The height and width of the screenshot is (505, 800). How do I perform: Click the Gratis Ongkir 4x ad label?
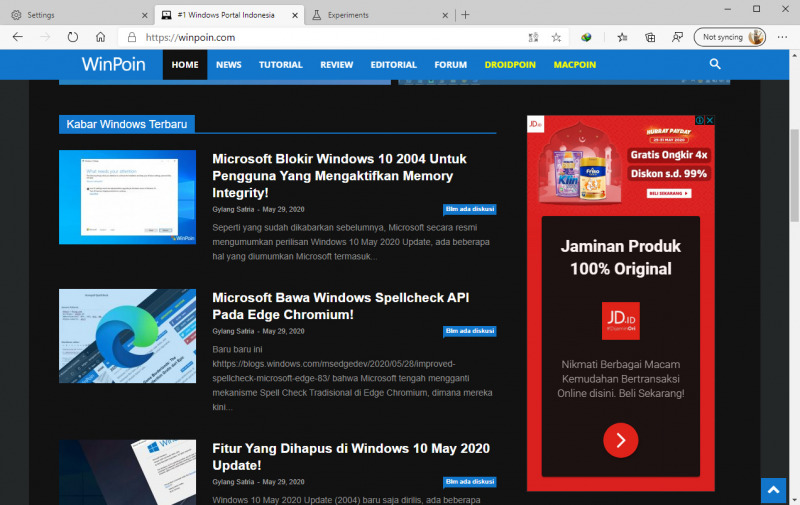tap(669, 155)
